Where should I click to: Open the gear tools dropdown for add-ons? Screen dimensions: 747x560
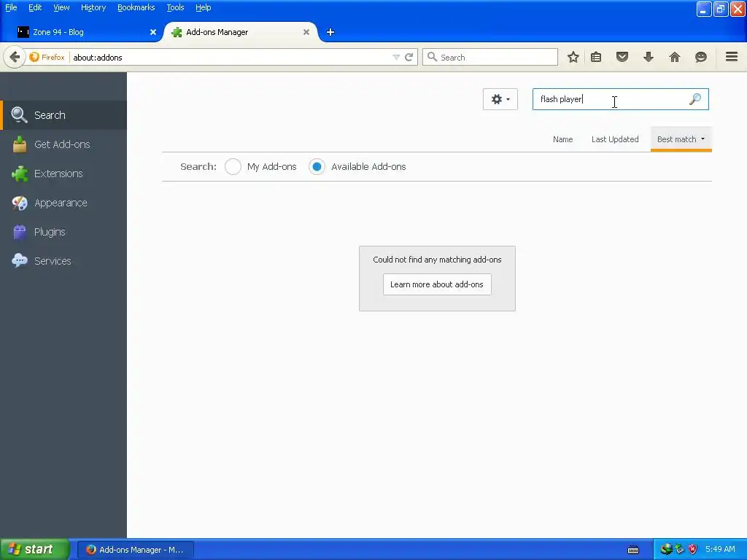tap(500, 99)
